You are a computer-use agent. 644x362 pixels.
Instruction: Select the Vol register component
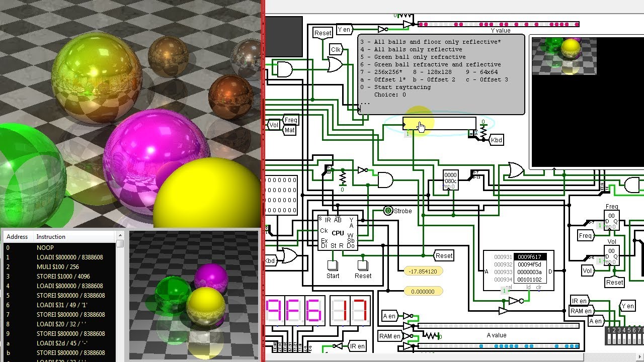point(612,255)
